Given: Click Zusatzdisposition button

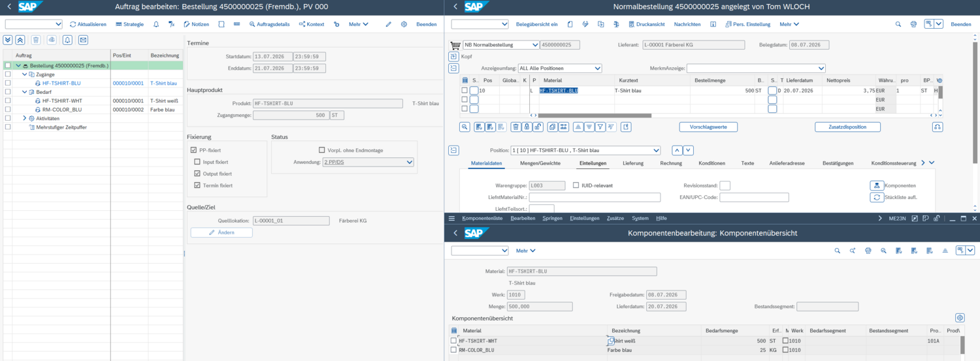Looking at the screenshot, I should pyautogui.click(x=847, y=127).
